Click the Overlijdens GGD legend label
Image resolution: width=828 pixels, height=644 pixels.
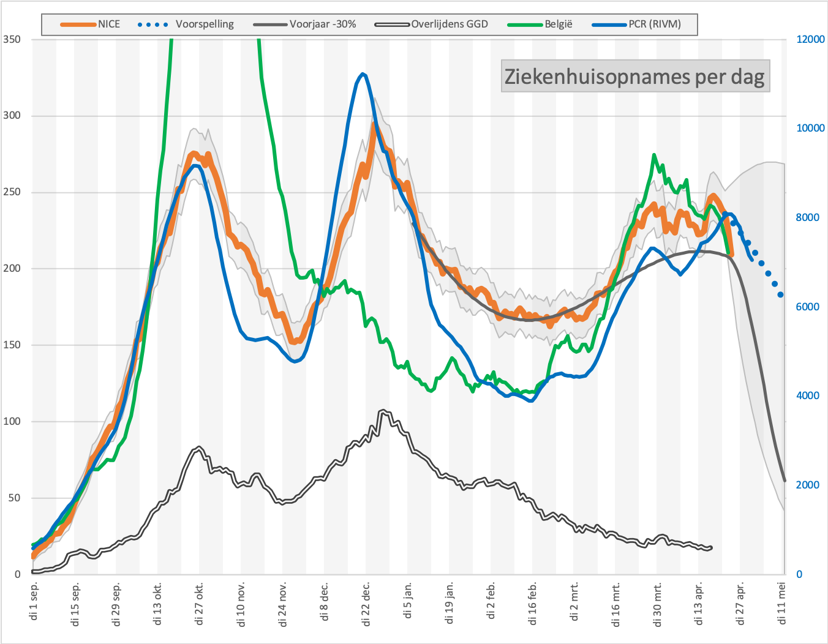pos(449,24)
